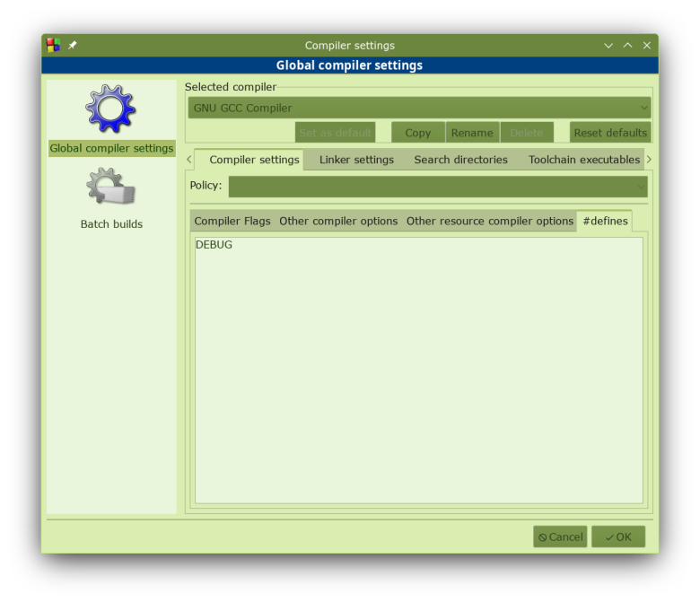Click the Cancel button
The height and width of the screenshot is (602, 700).
tap(560, 537)
